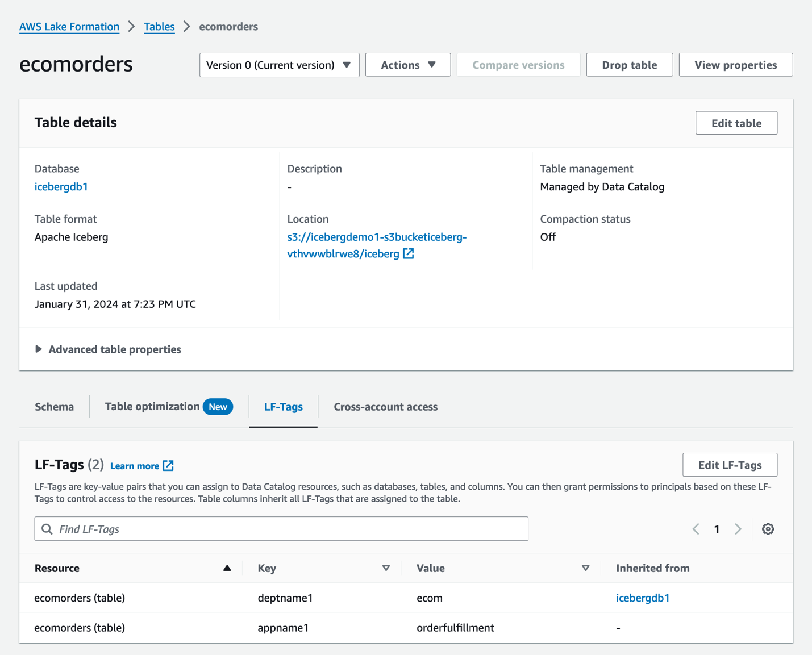Click the Inherited from column header
The image size is (812, 655).
[653, 568]
